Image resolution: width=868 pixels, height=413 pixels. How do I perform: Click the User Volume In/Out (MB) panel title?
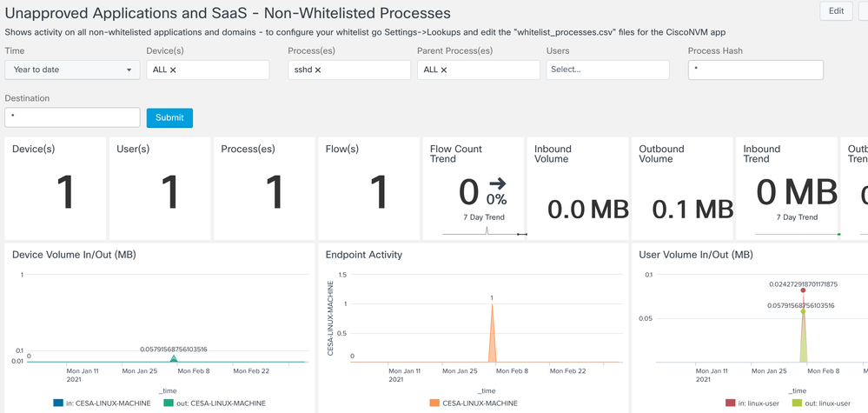(x=696, y=255)
